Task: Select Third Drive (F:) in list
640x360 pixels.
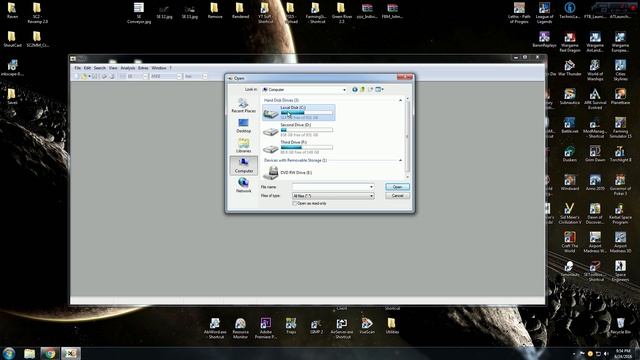Action: [x=299, y=147]
